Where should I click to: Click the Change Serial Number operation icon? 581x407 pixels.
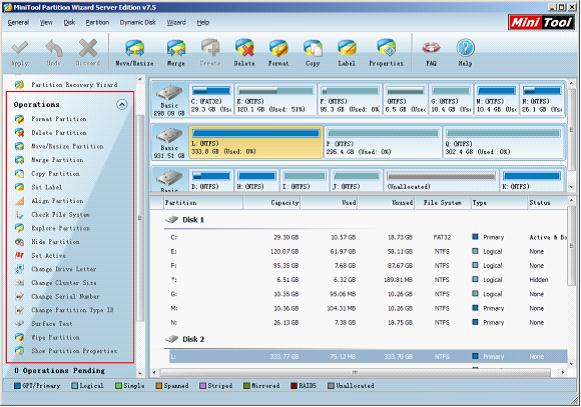[19, 297]
